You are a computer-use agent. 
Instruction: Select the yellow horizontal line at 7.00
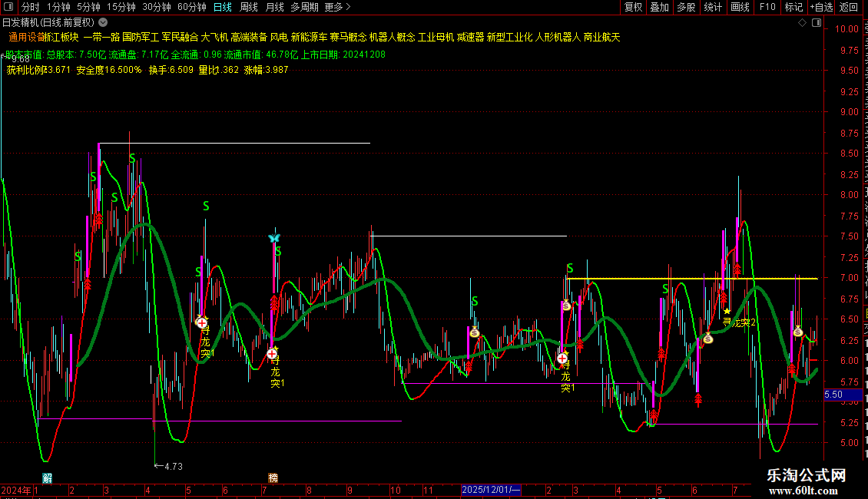692,278
